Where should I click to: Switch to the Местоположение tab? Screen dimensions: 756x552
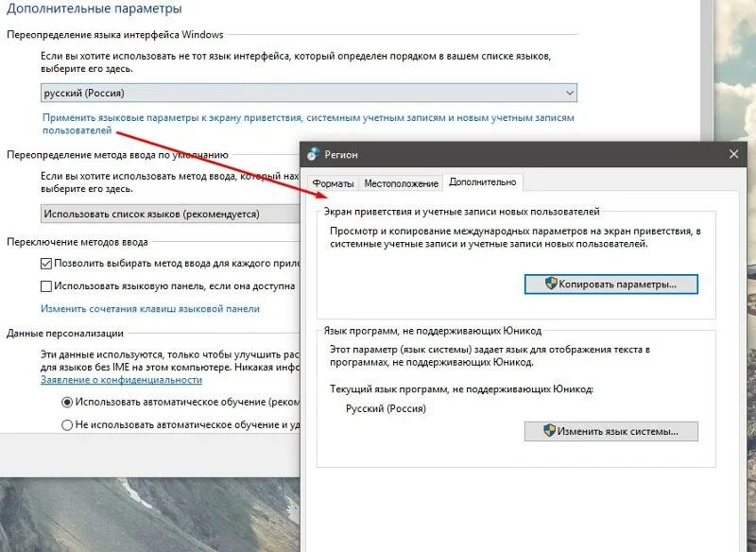coord(401,183)
